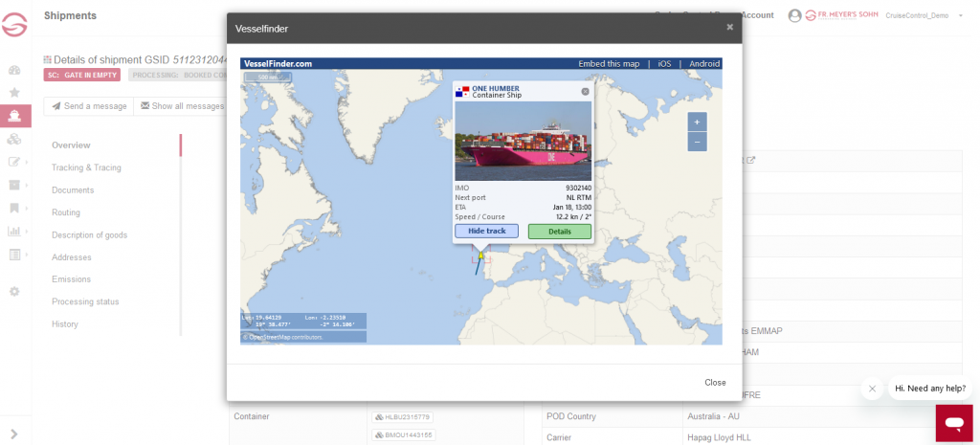Image resolution: width=980 pixels, height=445 pixels.
Task: Open favorites star icon in sidebar
Action: 14,93
